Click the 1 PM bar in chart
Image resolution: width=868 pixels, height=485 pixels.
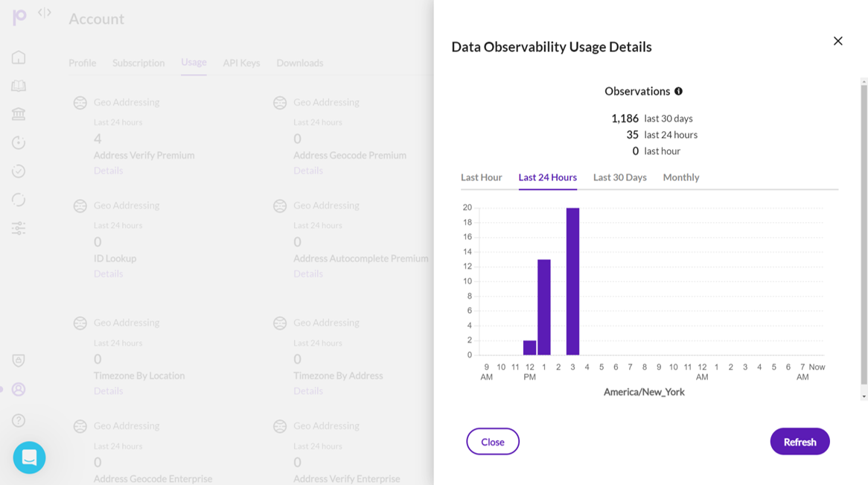click(543, 307)
